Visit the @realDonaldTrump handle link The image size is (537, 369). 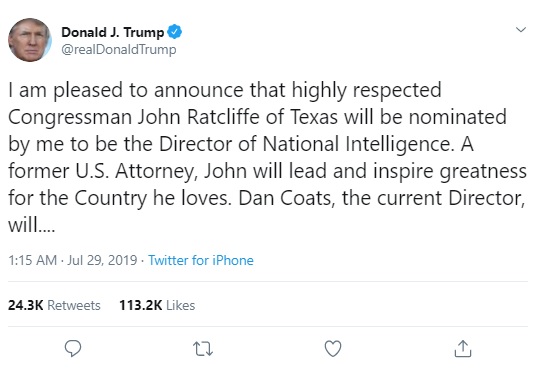(119, 49)
